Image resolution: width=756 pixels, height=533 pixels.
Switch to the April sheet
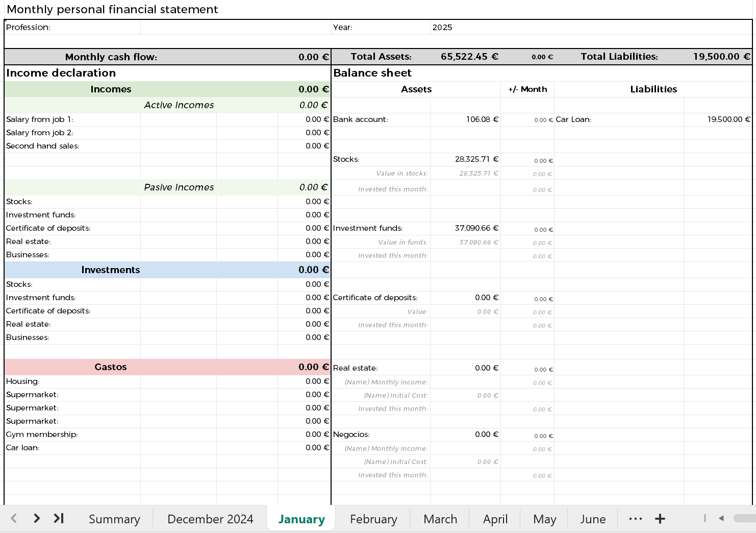coord(495,519)
